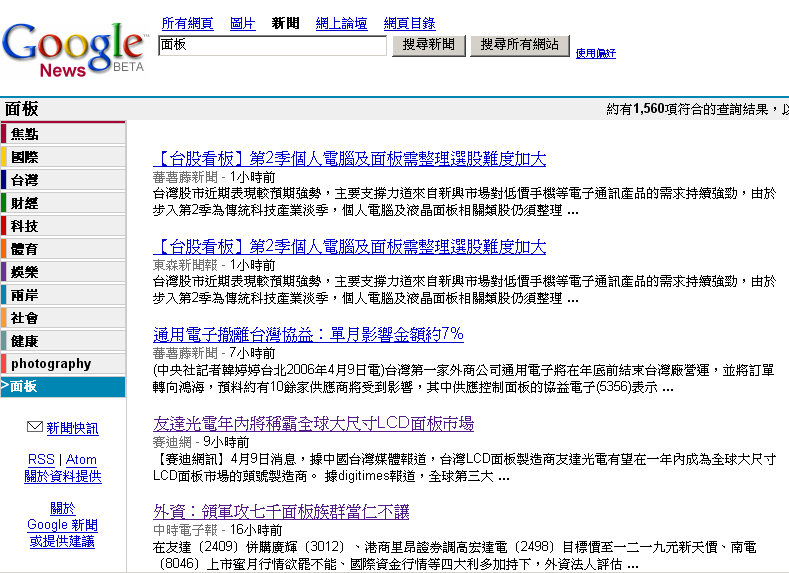Click the 中時電子報 - 16小時前 source line
The image size is (789, 573).
tap(217, 530)
